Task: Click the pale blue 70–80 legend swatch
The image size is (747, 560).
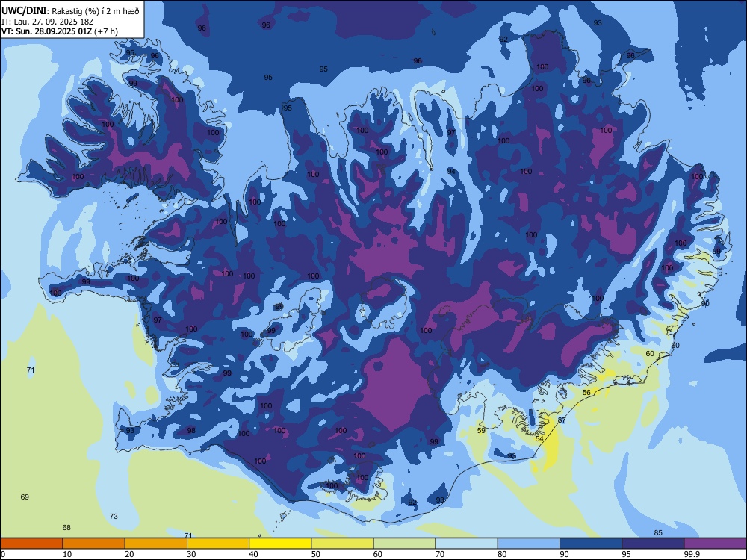Action: coord(467,544)
